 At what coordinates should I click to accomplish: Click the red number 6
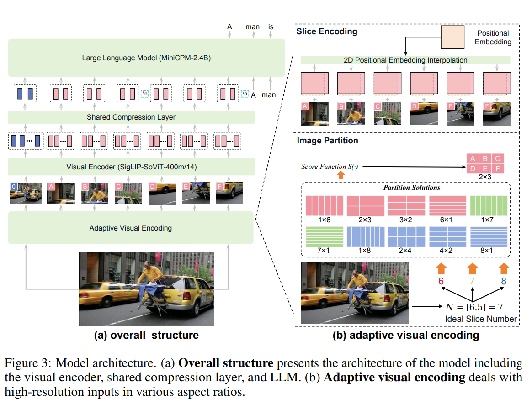pyautogui.click(x=441, y=281)
